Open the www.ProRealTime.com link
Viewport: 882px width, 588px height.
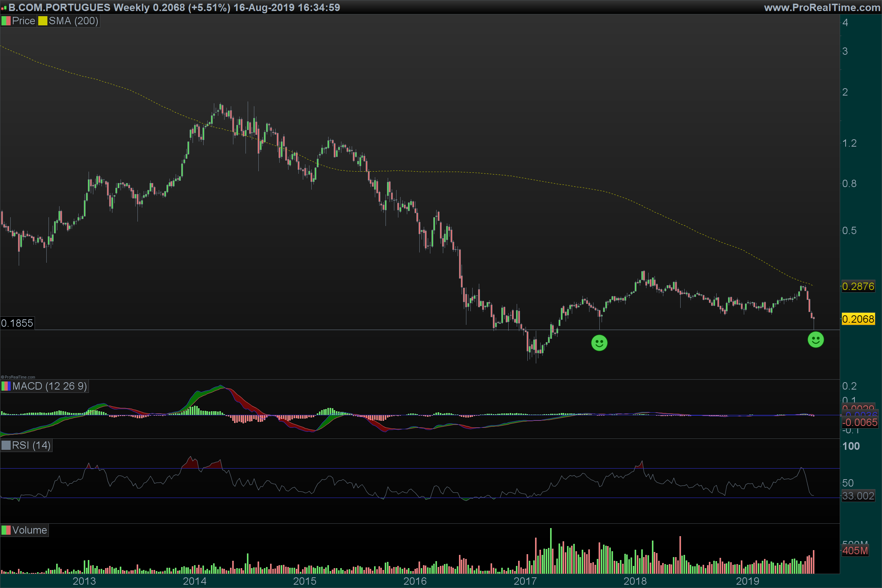pos(822,7)
